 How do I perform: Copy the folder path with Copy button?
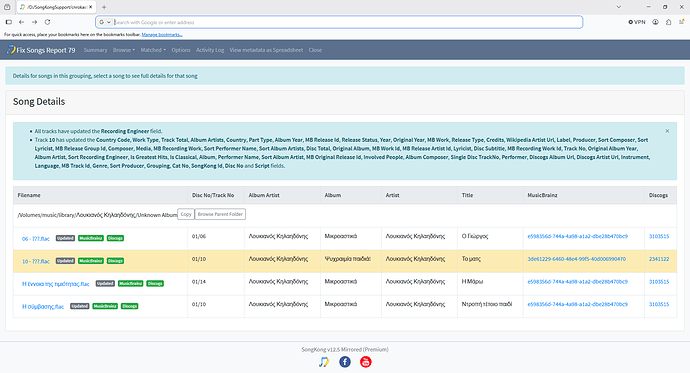(186, 214)
